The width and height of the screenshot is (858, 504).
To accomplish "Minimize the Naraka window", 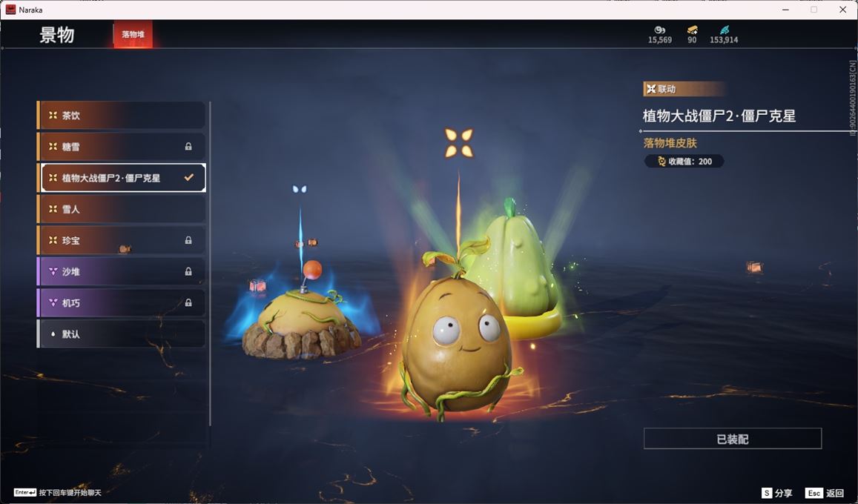I will click(786, 10).
